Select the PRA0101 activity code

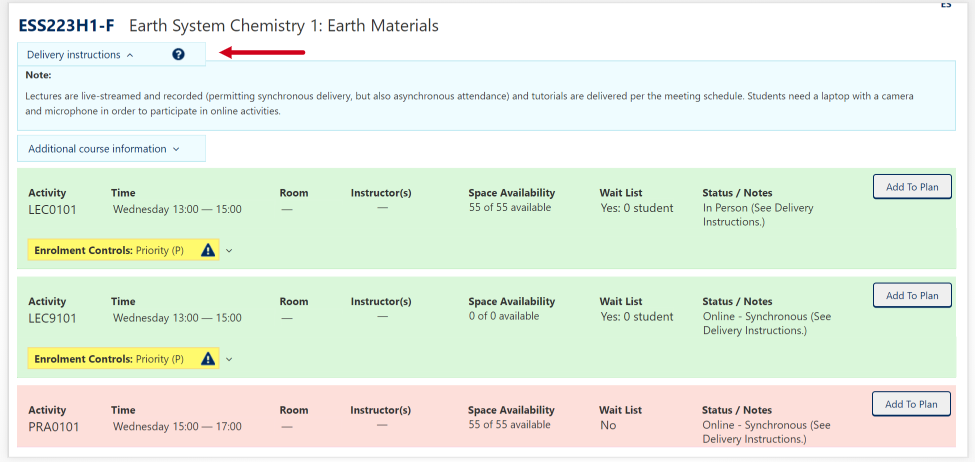(x=53, y=427)
